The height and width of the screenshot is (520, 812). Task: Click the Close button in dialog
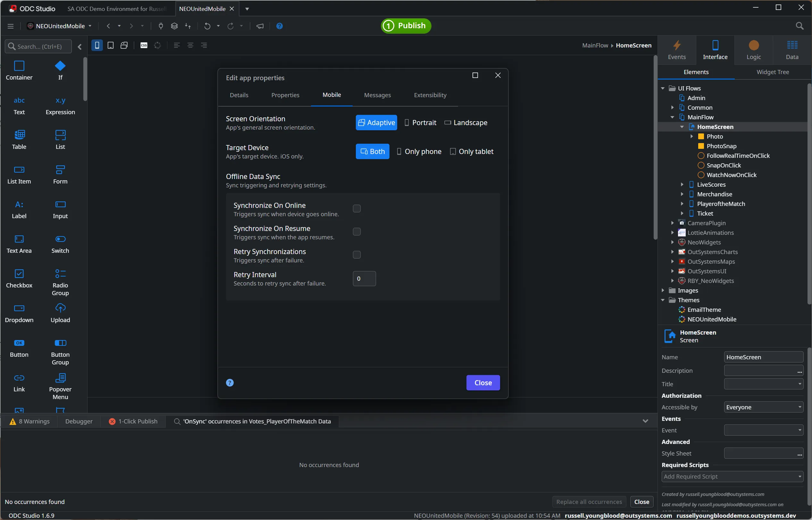(x=483, y=383)
